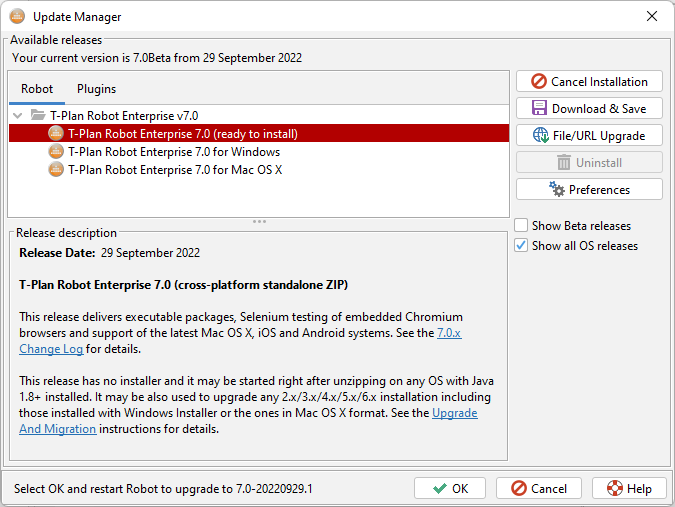
Task: Switch to the Plugins tab
Action: pyautogui.click(x=96, y=89)
